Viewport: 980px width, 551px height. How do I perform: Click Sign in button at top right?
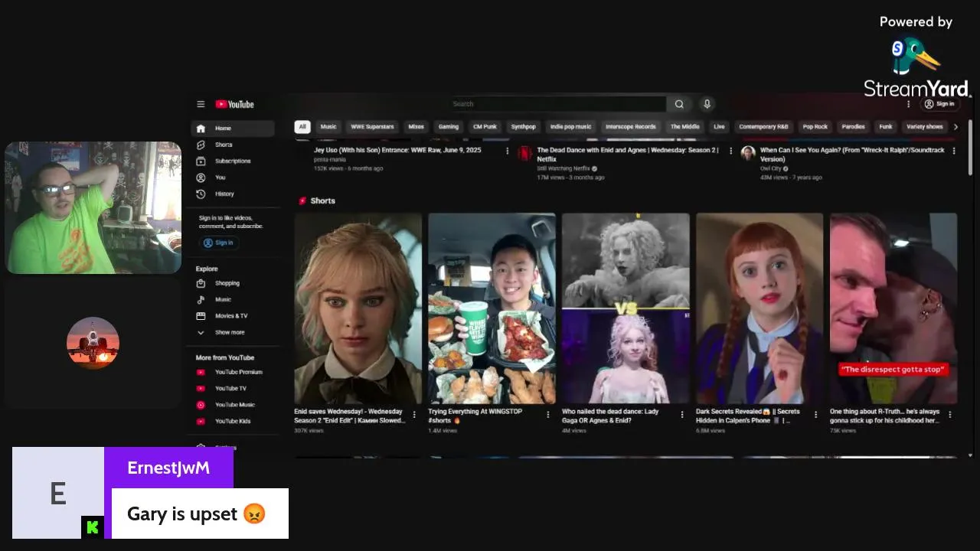click(939, 104)
